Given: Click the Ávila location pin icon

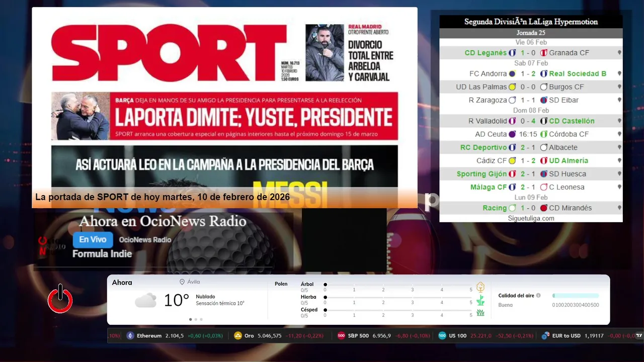Looking at the screenshot, I should (182, 282).
